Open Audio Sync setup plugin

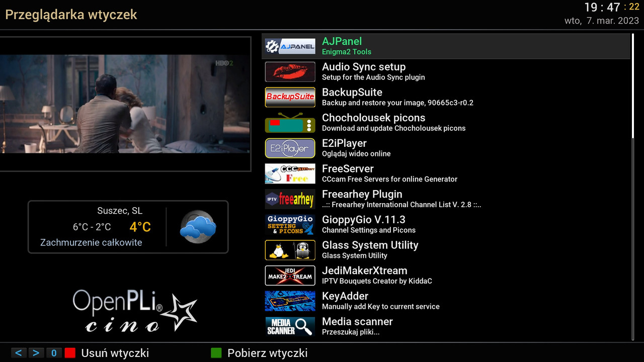click(x=446, y=71)
